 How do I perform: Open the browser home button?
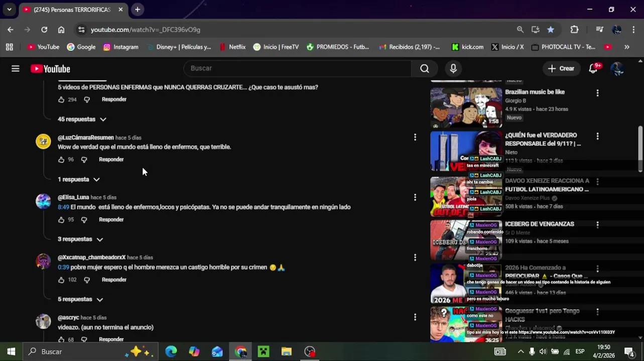[x=61, y=30]
